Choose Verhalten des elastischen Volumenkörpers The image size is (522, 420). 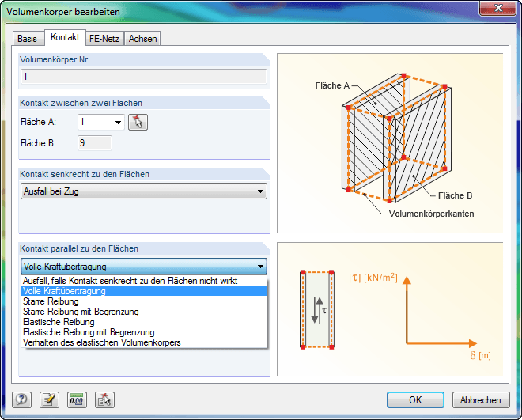click(144, 342)
